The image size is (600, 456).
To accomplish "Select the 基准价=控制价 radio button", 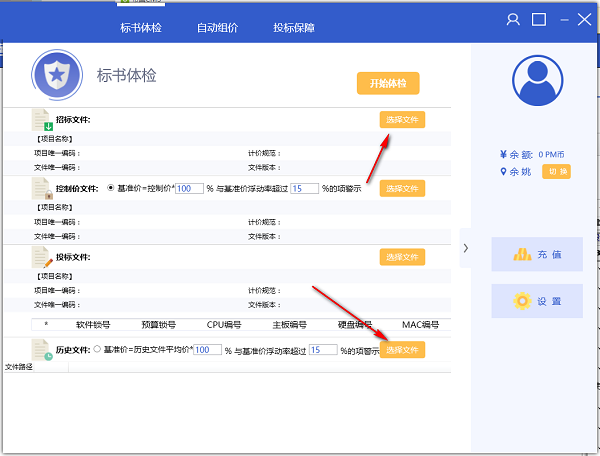I will coord(109,188).
